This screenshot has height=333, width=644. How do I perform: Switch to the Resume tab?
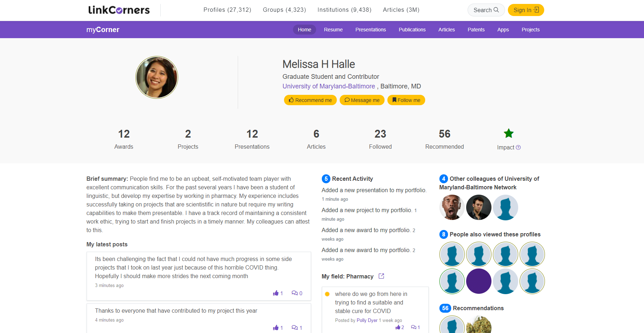(333, 30)
